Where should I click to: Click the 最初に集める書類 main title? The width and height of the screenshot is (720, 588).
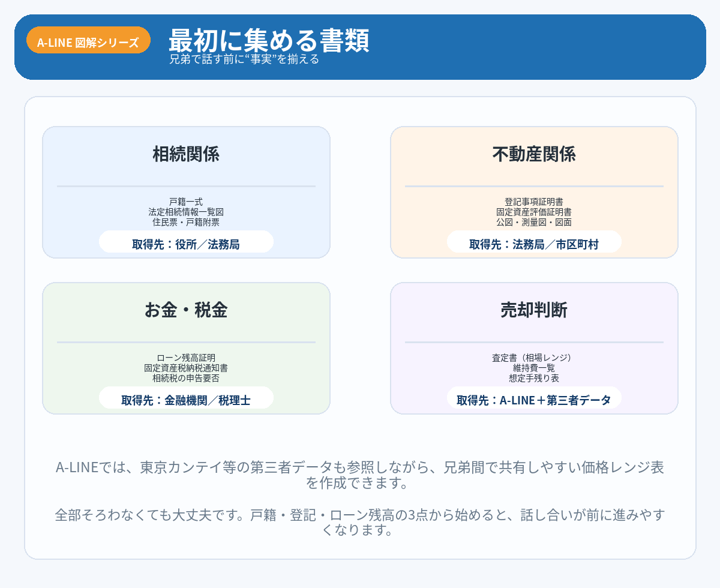[268, 40]
